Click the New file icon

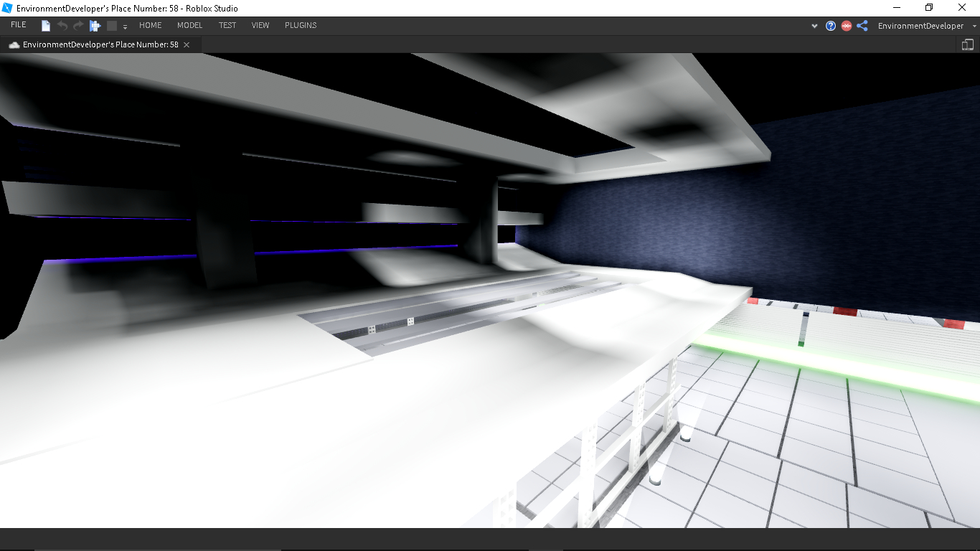pyautogui.click(x=46, y=26)
